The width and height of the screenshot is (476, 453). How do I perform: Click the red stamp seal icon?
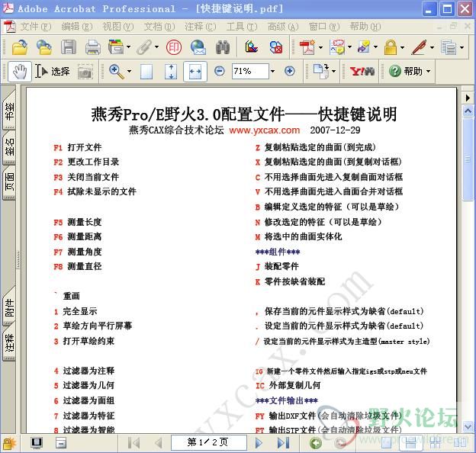click(x=174, y=47)
